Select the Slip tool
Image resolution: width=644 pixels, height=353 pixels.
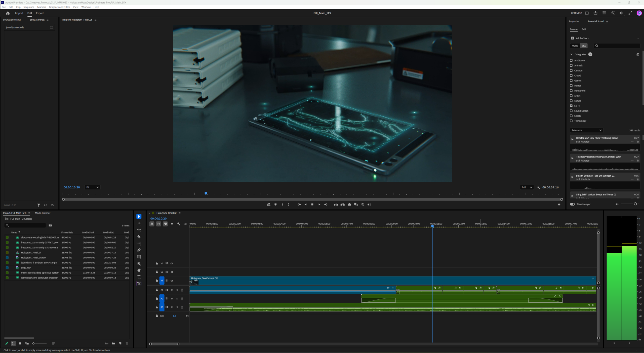pos(139,243)
